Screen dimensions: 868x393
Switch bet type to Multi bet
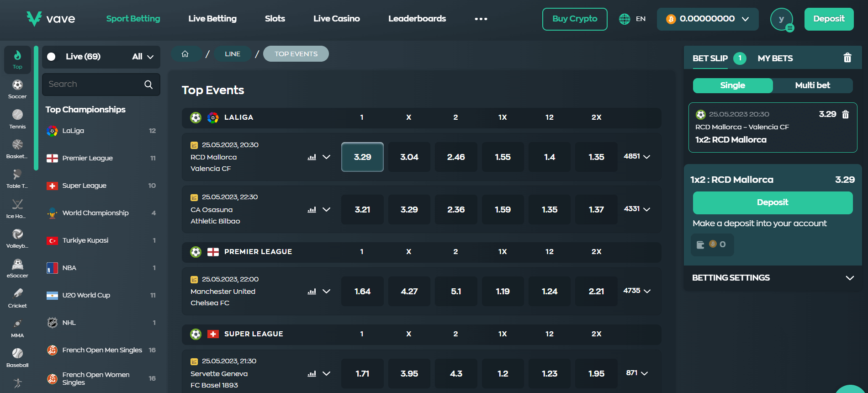click(x=812, y=85)
